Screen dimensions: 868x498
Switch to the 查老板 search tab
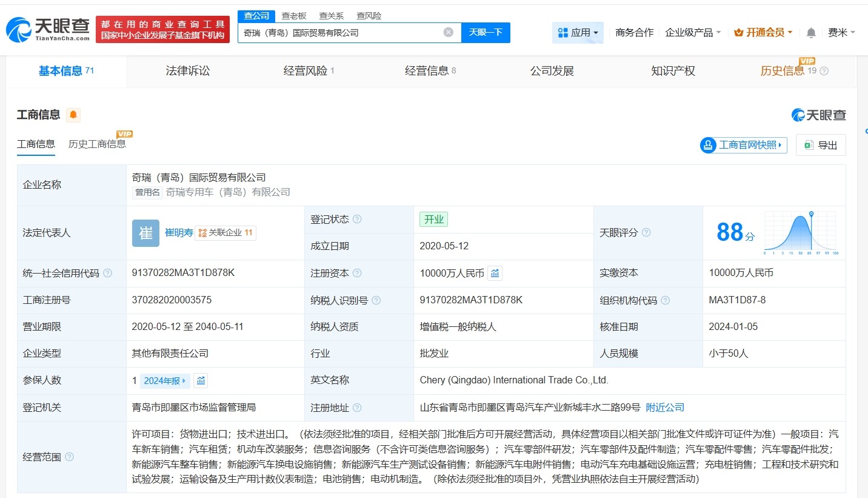[294, 15]
